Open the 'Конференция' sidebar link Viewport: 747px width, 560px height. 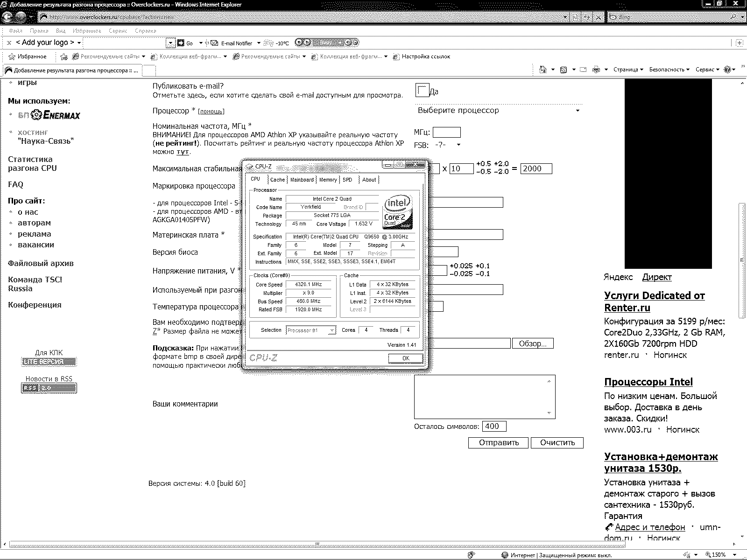click(35, 305)
